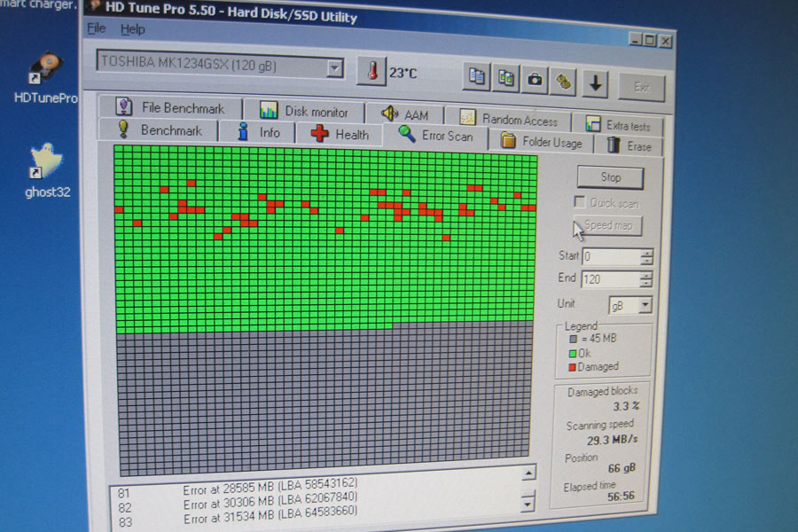Open the Help menu
The height and width of the screenshot is (532, 798).
point(132,29)
